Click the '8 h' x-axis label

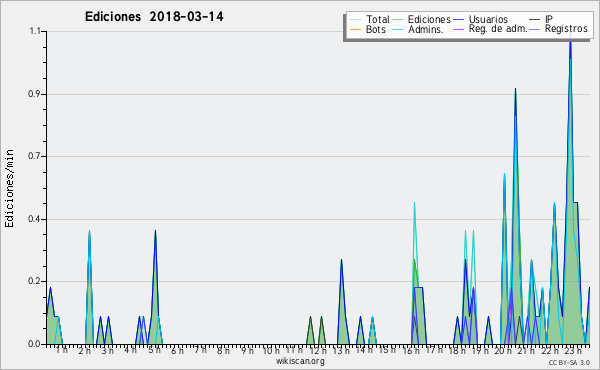pos(223,351)
